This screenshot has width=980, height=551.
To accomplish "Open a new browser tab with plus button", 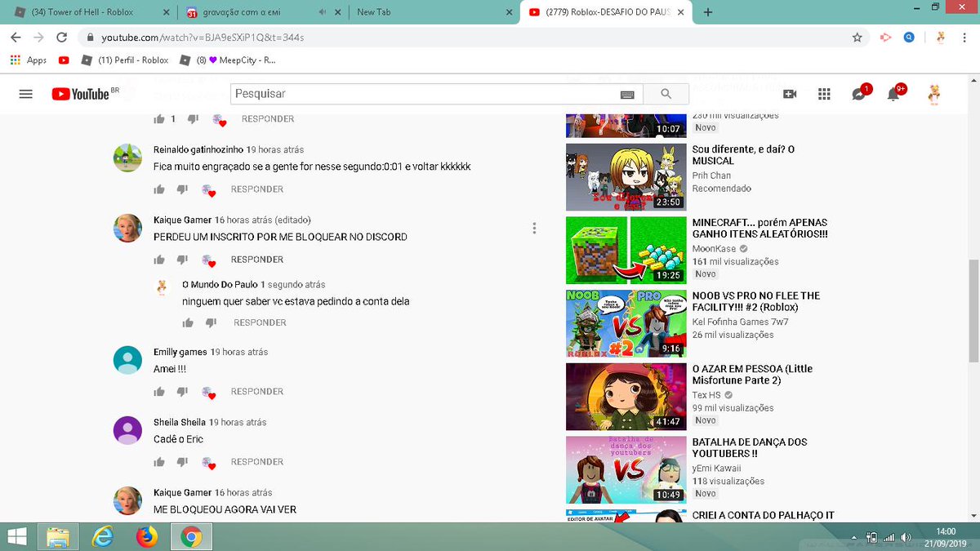I will [x=708, y=12].
